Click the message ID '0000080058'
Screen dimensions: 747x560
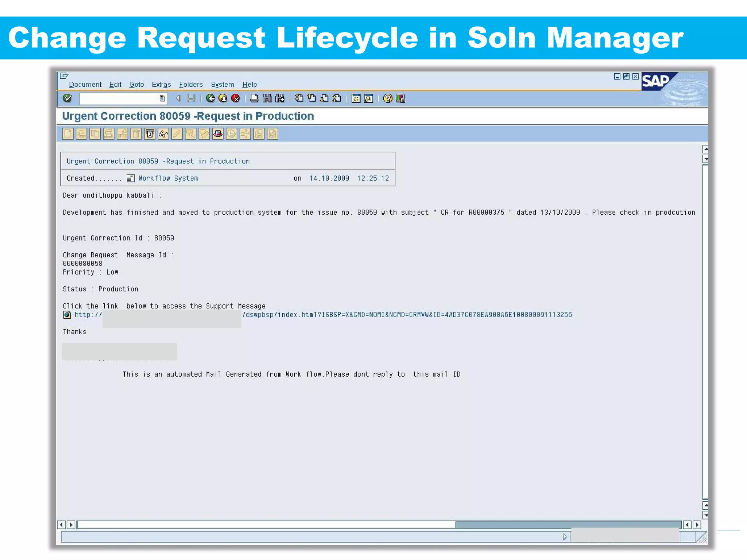coord(82,264)
